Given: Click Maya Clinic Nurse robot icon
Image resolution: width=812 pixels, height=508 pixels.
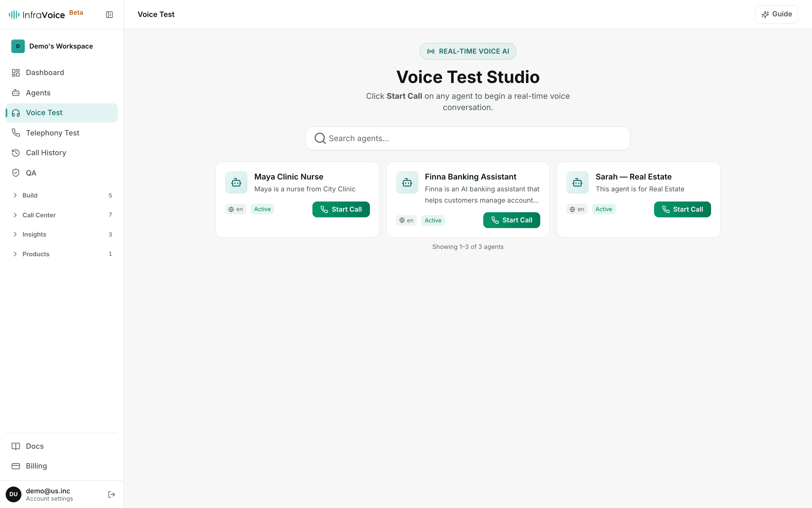Looking at the screenshot, I should coord(236,182).
